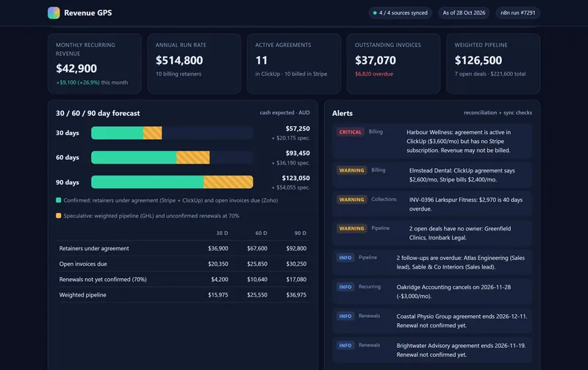Image resolution: width=588 pixels, height=370 pixels.
Task: Click the +$9,100 (+26.9%) growth figure
Action: (x=78, y=82)
